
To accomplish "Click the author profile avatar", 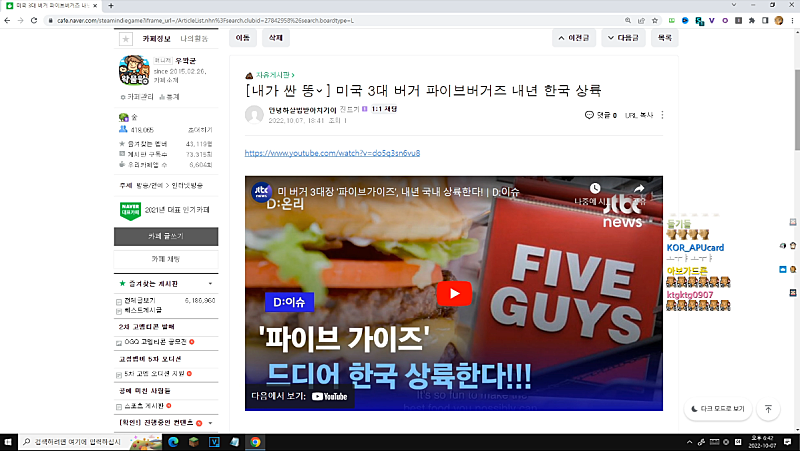I will (x=254, y=115).
